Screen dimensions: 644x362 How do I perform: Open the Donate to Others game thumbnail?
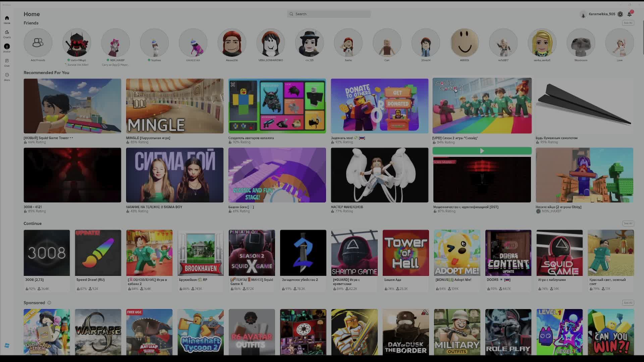coord(380,106)
